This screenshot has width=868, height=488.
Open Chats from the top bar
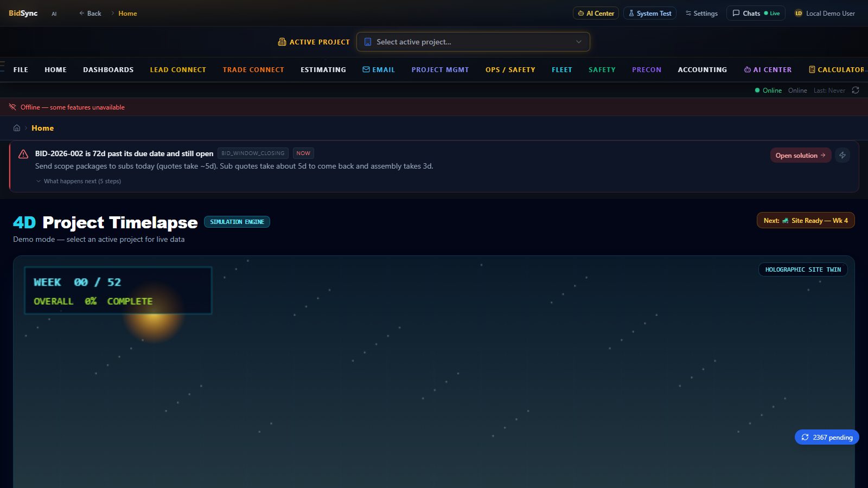(x=756, y=13)
